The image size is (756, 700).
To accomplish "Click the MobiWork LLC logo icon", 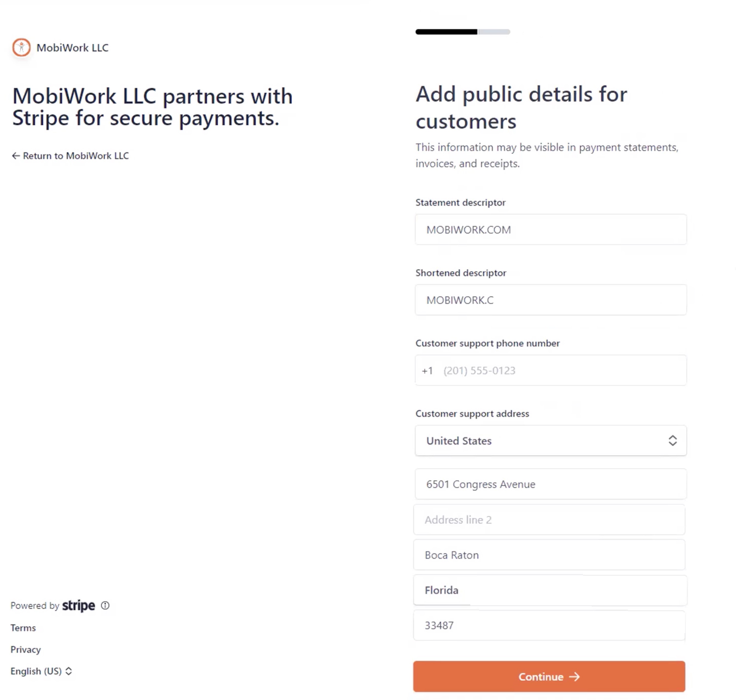I will coord(21,47).
